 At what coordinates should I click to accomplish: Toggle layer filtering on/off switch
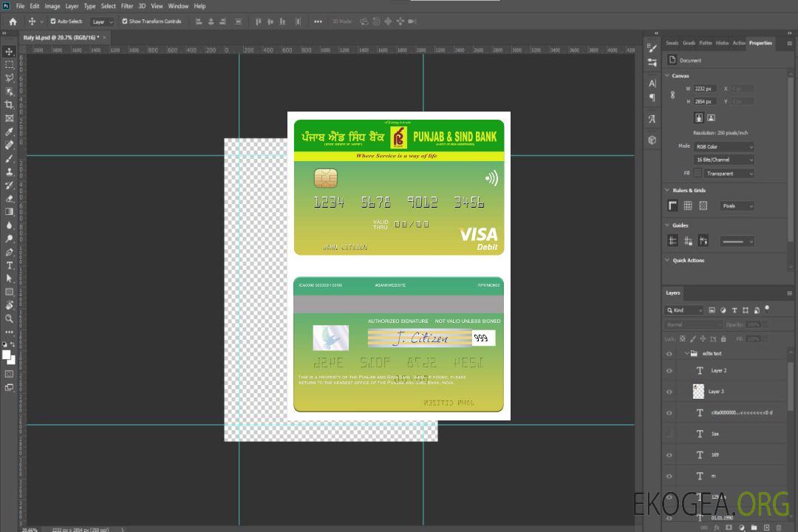767,309
